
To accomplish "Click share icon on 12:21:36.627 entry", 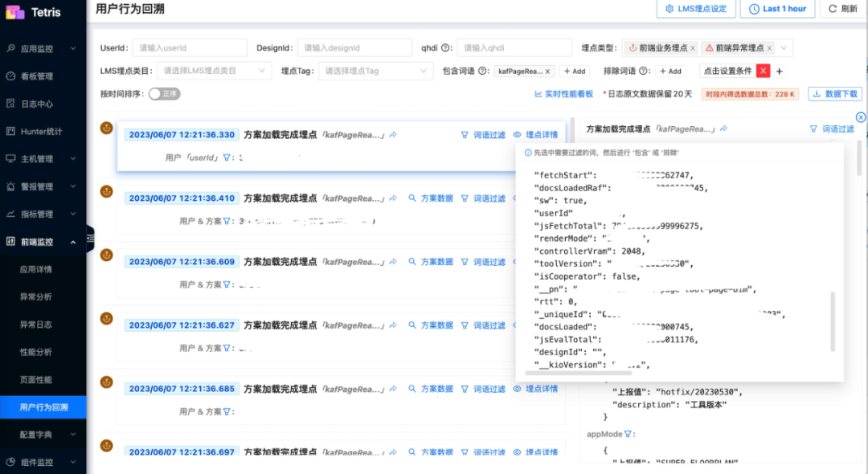I will [393, 325].
